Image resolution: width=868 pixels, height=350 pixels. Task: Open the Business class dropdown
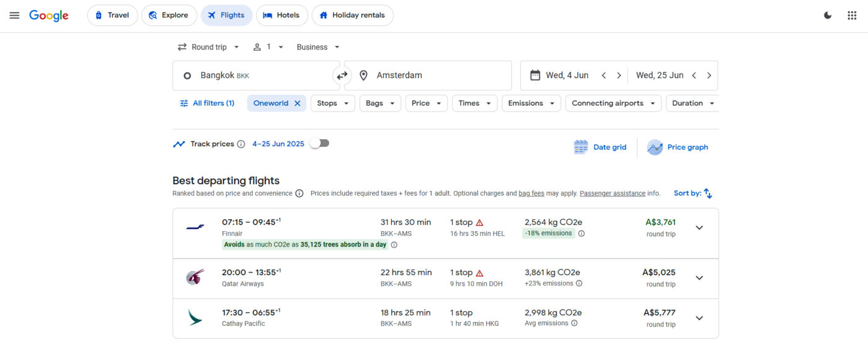(319, 47)
